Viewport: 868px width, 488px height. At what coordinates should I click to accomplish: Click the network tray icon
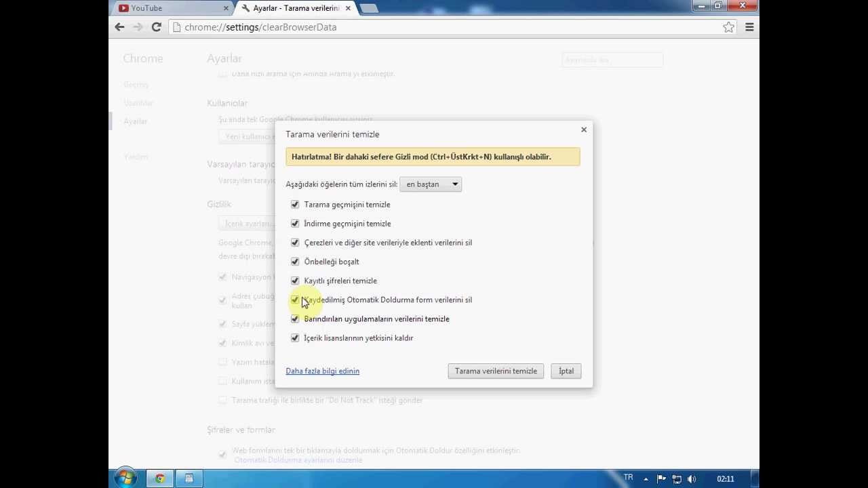[677, 479]
